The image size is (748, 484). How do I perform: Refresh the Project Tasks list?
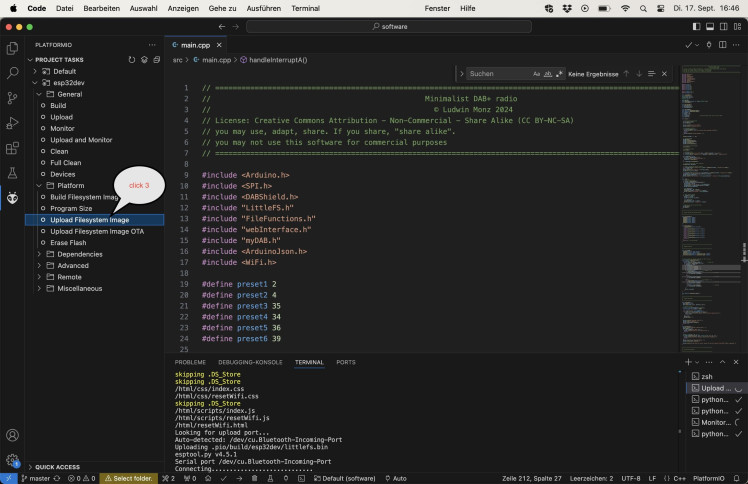click(131, 60)
